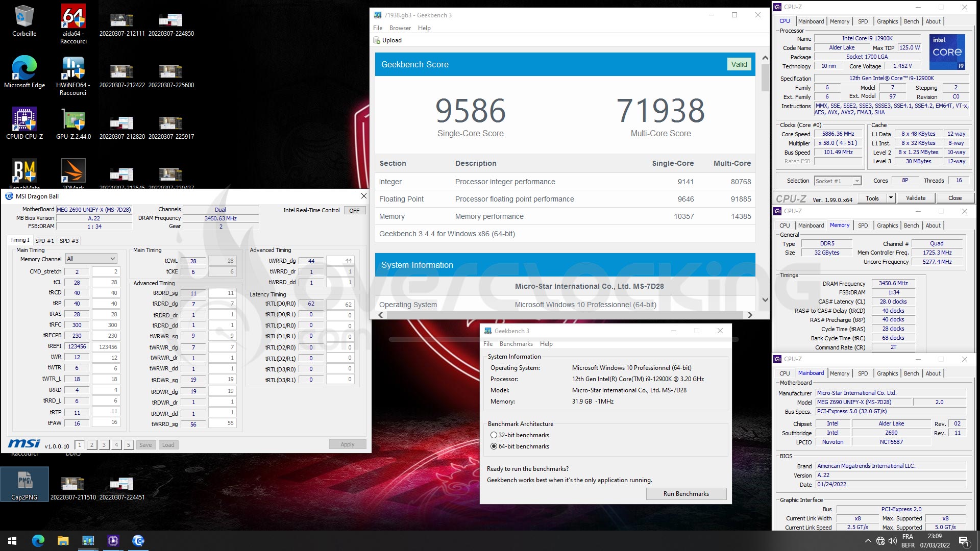The image size is (980, 551).
Task: Open screenshot file 20220307-225600
Action: click(171, 76)
